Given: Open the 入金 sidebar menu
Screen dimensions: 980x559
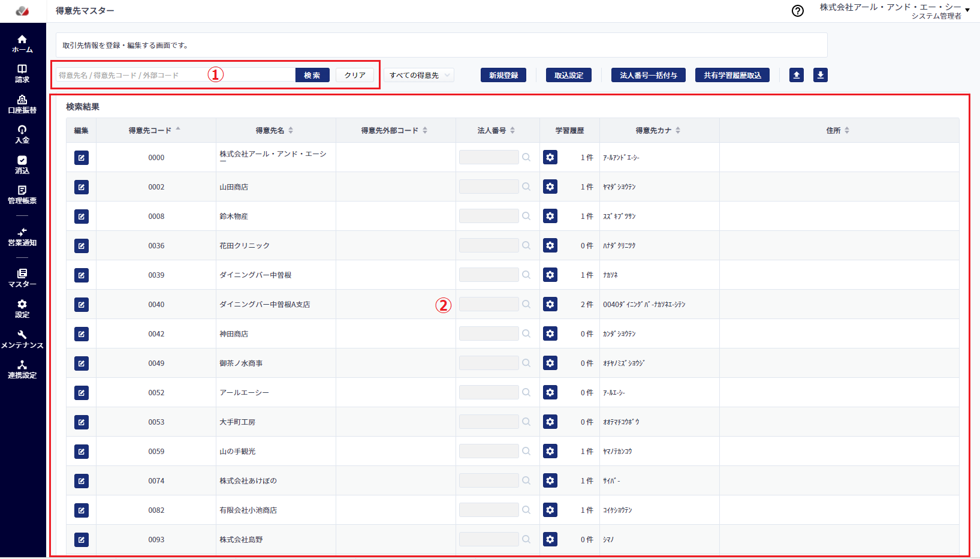Looking at the screenshot, I should pyautogui.click(x=22, y=134).
